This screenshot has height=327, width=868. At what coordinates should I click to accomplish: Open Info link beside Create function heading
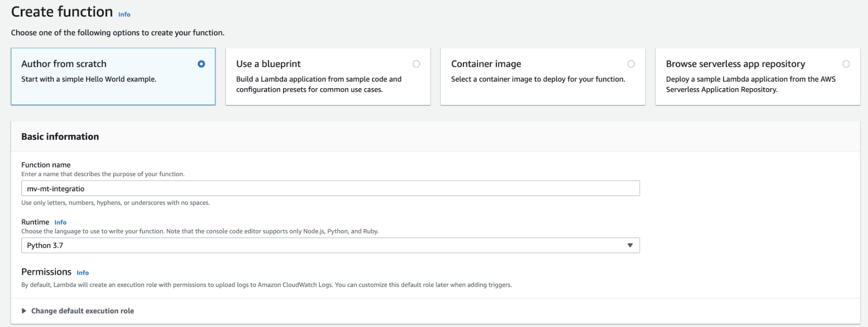pyautogui.click(x=124, y=14)
